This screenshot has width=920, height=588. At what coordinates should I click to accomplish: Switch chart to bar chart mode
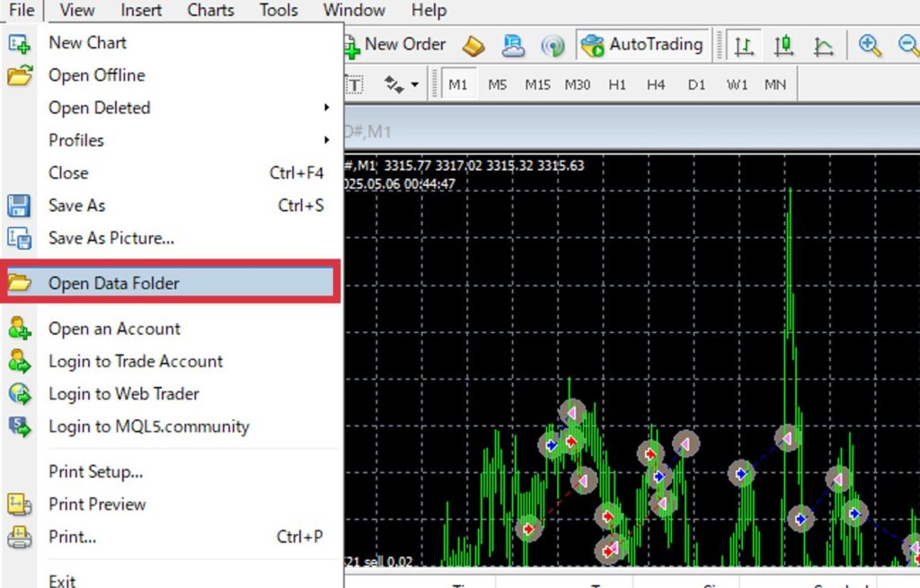tap(744, 45)
